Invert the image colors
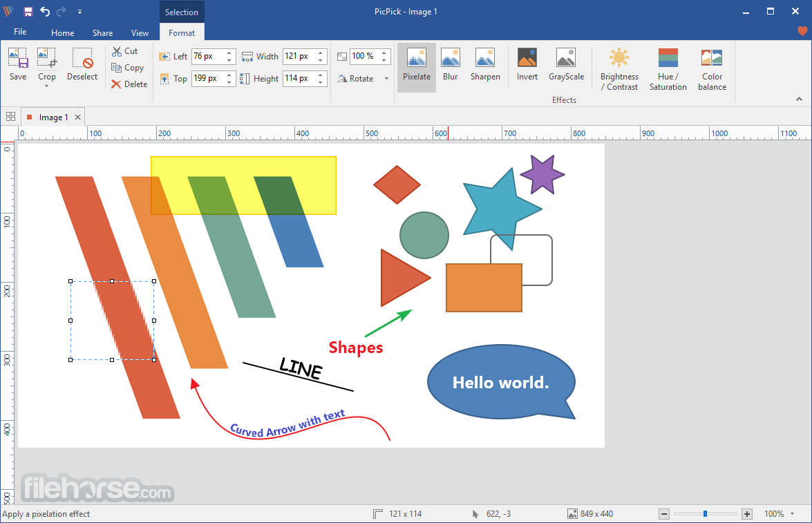Screen dimensions: 812x523 coord(527,65)
